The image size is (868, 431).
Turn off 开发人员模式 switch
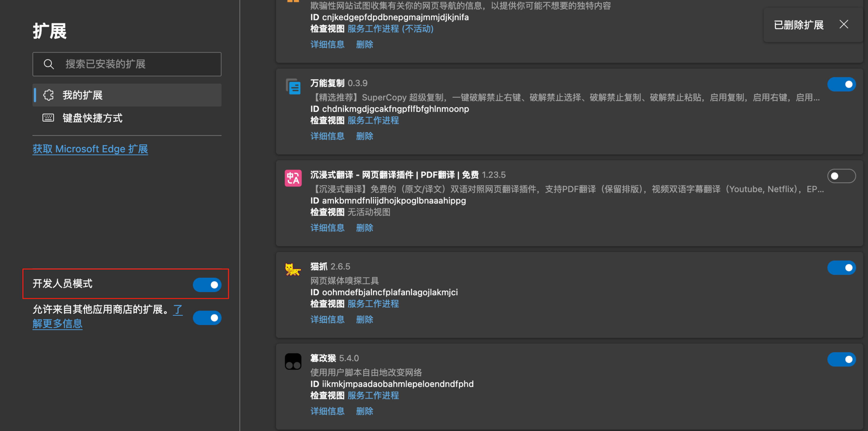pos(207,285)
